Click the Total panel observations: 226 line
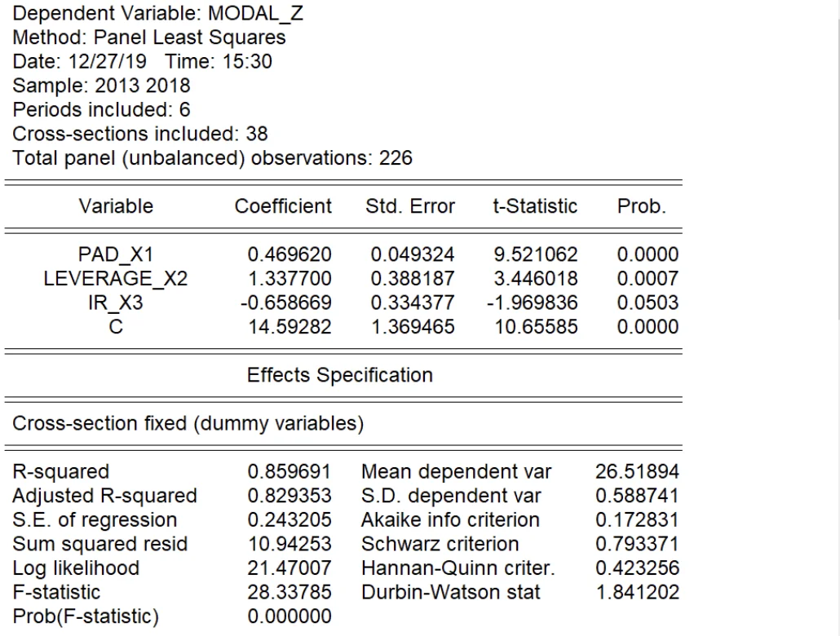Viewport: 840px width, 636px height. (x=212, y=158)
